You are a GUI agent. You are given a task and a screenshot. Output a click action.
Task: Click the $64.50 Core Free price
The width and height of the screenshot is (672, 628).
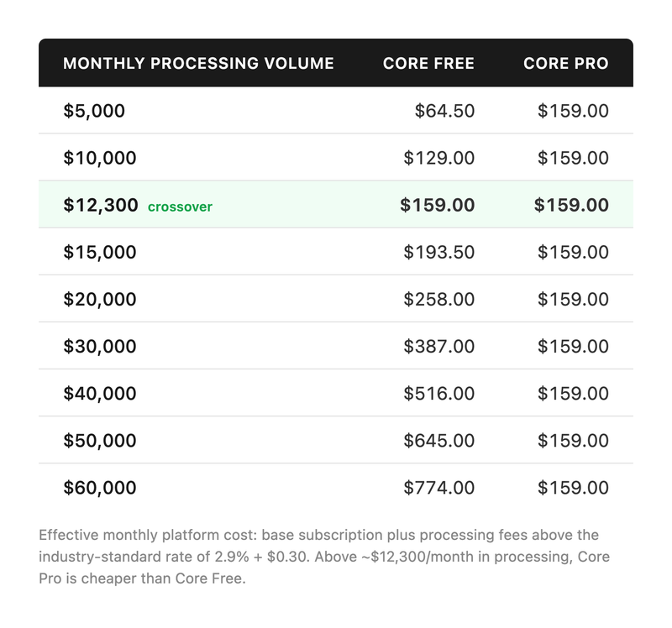[x=444, y=111]
